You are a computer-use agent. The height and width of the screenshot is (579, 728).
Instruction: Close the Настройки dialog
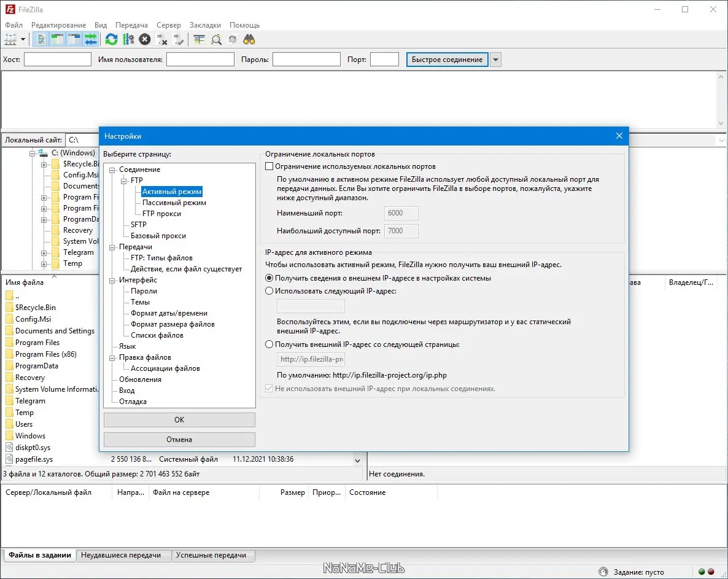click(x=619, y=136)
